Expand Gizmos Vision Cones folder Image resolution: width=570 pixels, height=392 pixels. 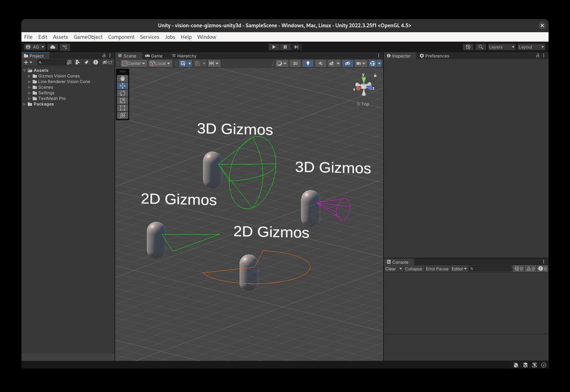[29, 76]
